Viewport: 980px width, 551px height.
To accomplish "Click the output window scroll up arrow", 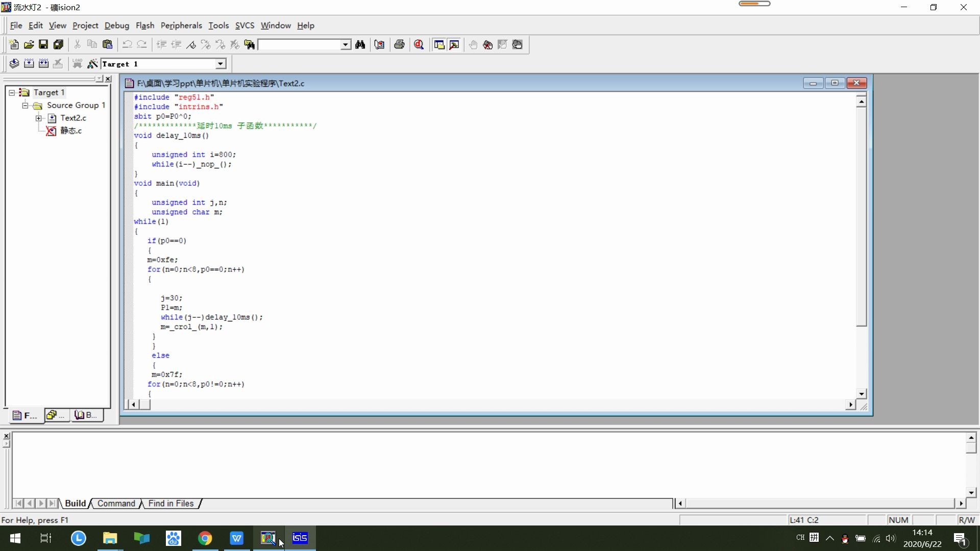I will coord(971,438).
